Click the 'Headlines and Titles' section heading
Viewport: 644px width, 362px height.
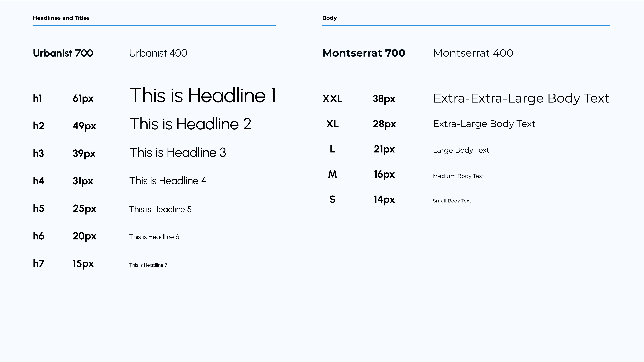point(61,18)
